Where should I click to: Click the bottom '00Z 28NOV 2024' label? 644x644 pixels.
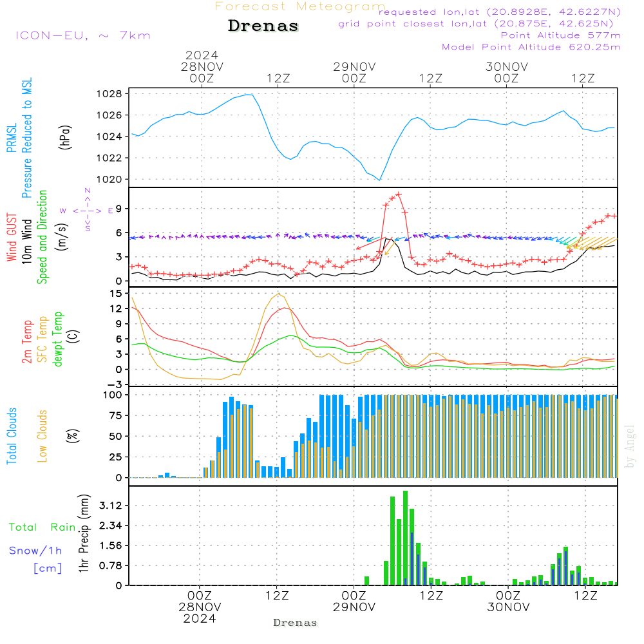pos(200,607)
